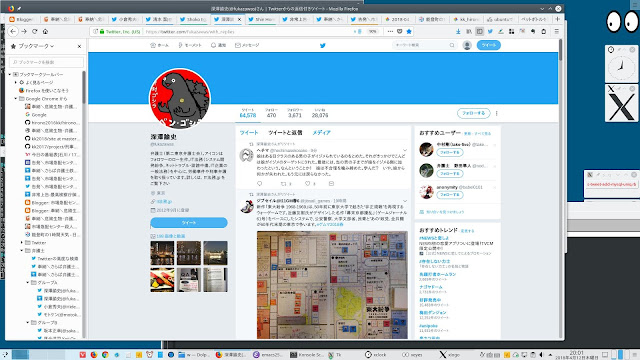The image size is (640, 360).
Task: Open Twitter Moments nav link
Action: (x=190, y=45)
